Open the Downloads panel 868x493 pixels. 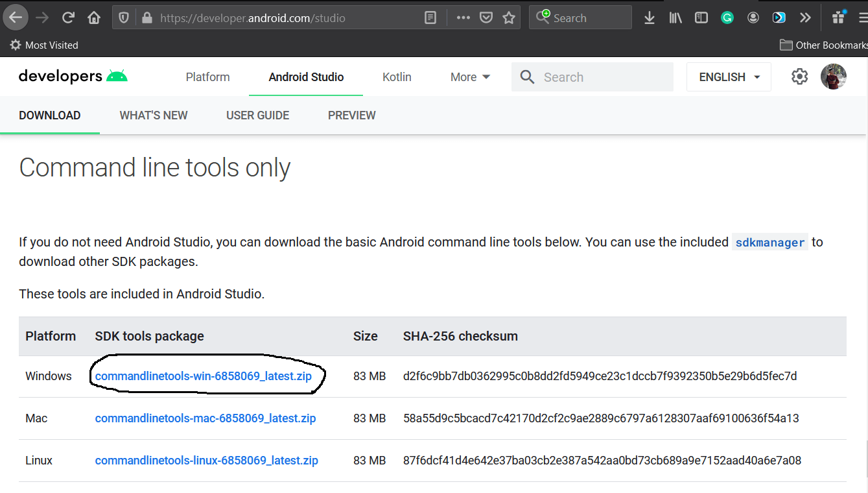coord(650,18)
